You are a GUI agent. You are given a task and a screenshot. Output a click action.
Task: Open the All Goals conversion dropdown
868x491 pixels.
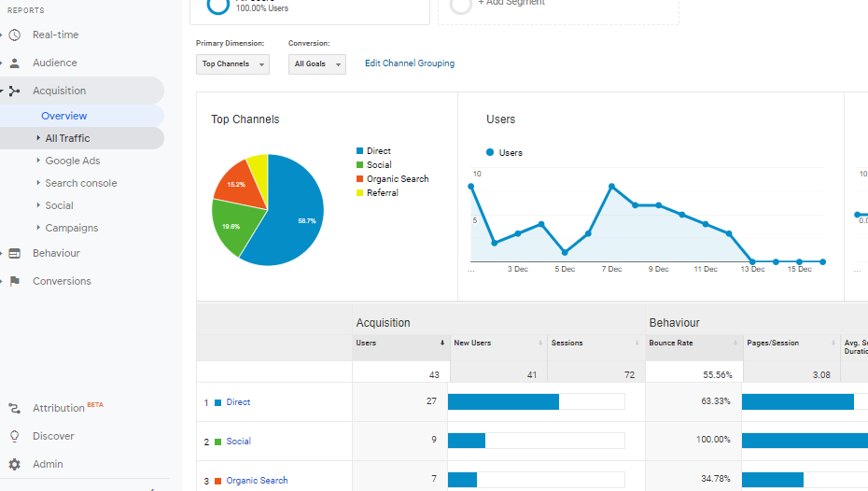click(316, 64)
